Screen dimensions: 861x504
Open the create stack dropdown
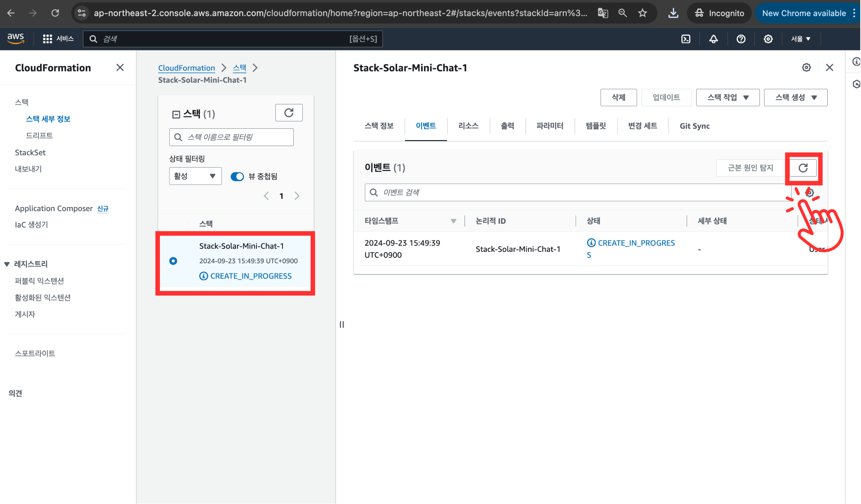click(796, 98)
